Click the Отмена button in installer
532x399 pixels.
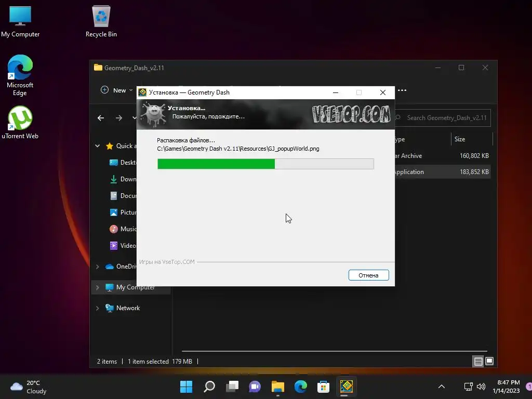(368, 275)
